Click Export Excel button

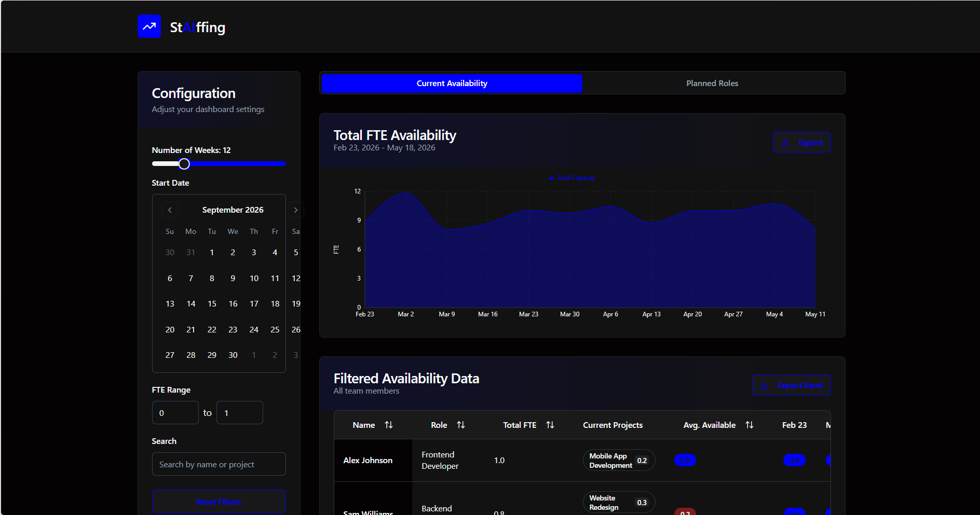pyautogui.click(x=792, y=385)
